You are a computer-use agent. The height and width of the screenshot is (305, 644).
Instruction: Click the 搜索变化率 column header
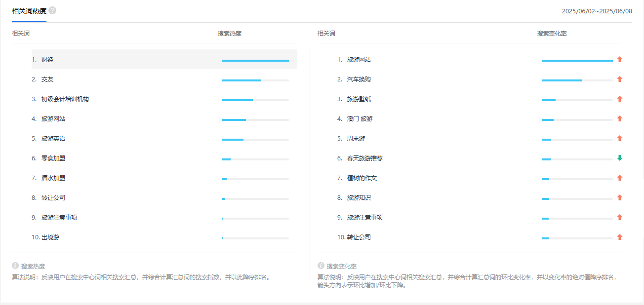[x=552, y=34]
